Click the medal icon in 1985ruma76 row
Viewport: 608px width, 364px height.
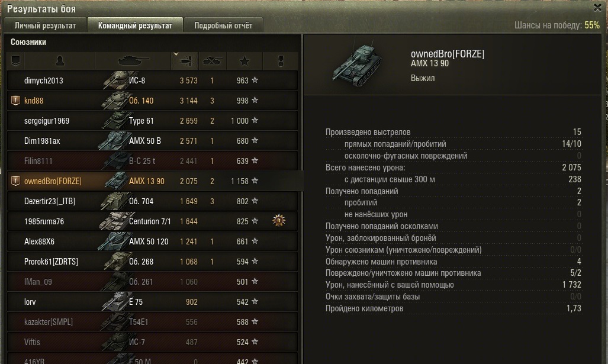click(279, 221)
